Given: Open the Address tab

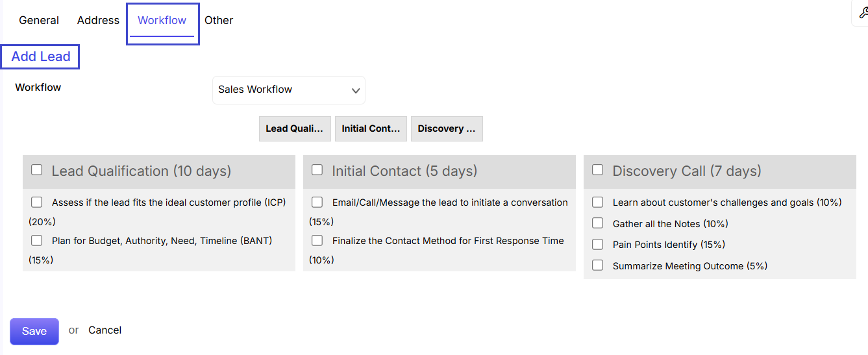Looking at the screenshot, I should (x=98, y=20).
